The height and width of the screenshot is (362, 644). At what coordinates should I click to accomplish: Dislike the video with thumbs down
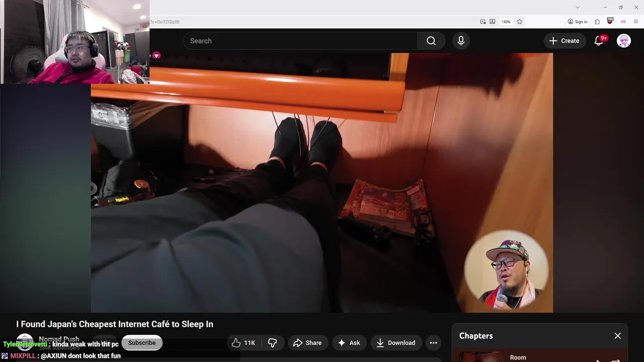pos(272,343)
